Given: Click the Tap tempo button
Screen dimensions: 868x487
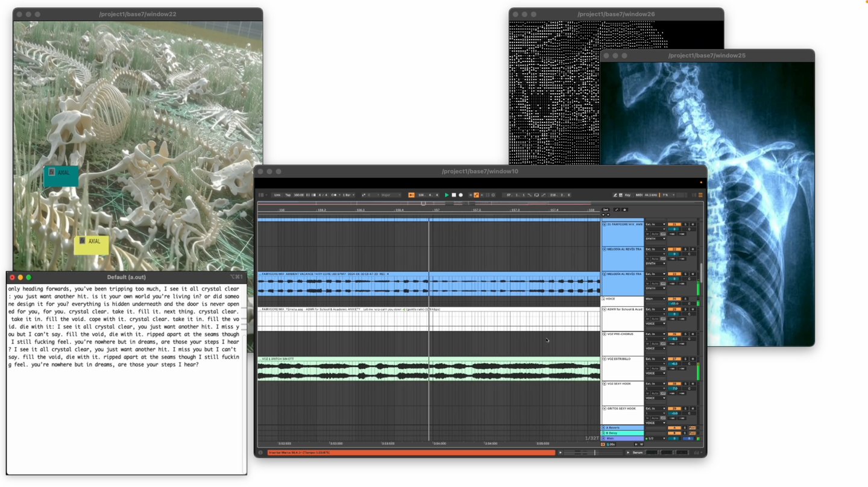Looking at the screenshot, I should point(288,195).
